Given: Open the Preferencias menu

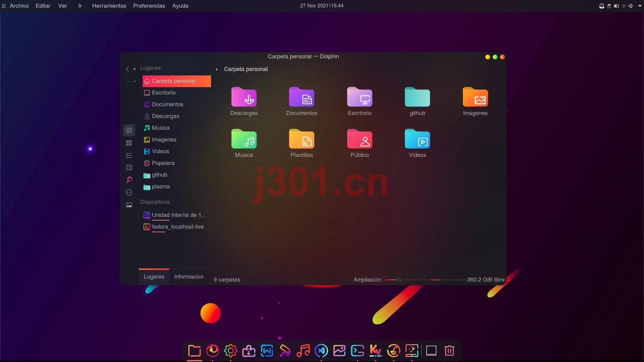Looking at the screenshot, I should point(149,6).
